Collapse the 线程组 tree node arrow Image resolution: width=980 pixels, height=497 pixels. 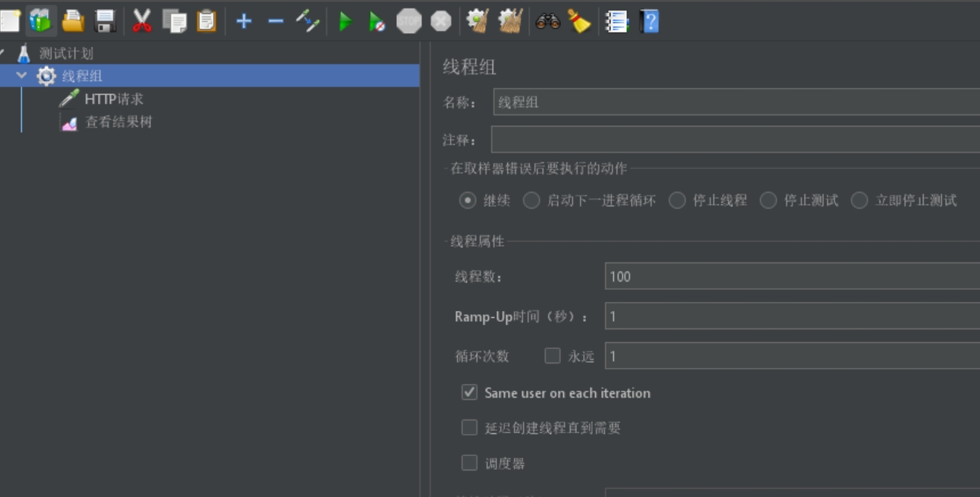pyautogui.click(x=21, y=76)
